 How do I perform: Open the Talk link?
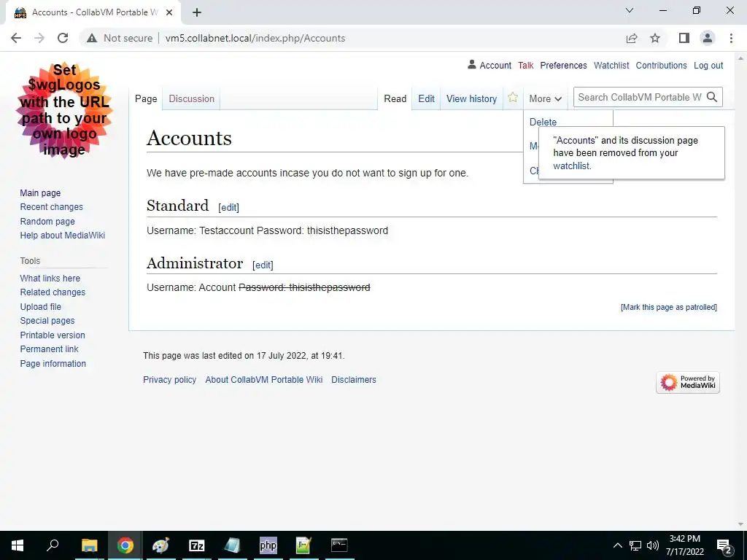click(526, 65)
